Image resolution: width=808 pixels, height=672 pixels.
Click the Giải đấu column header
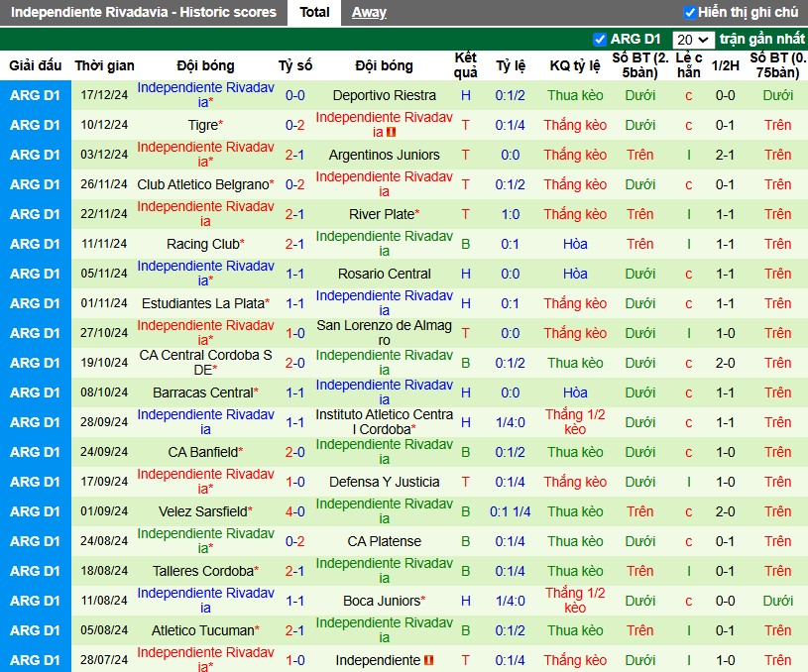[35, 65]
